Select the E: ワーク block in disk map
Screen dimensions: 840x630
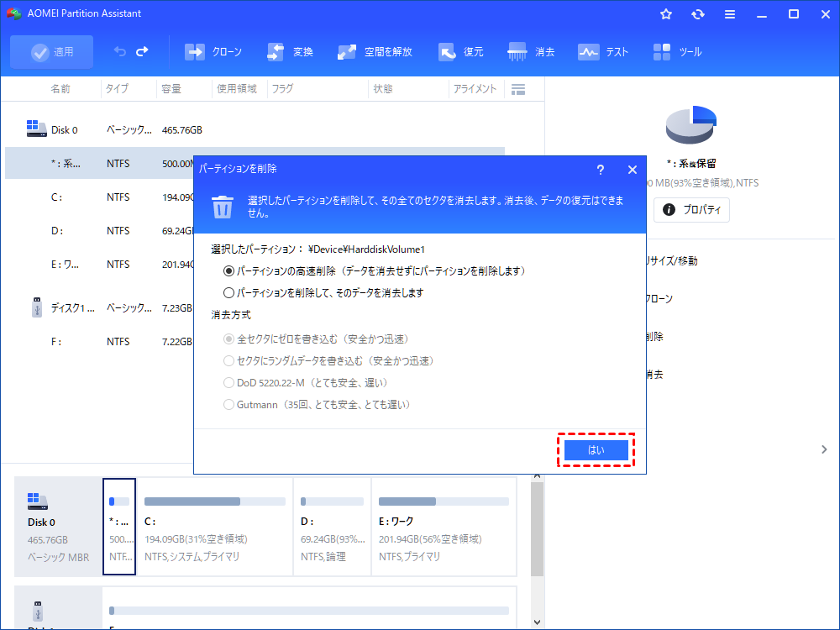[x=444, y=527]
